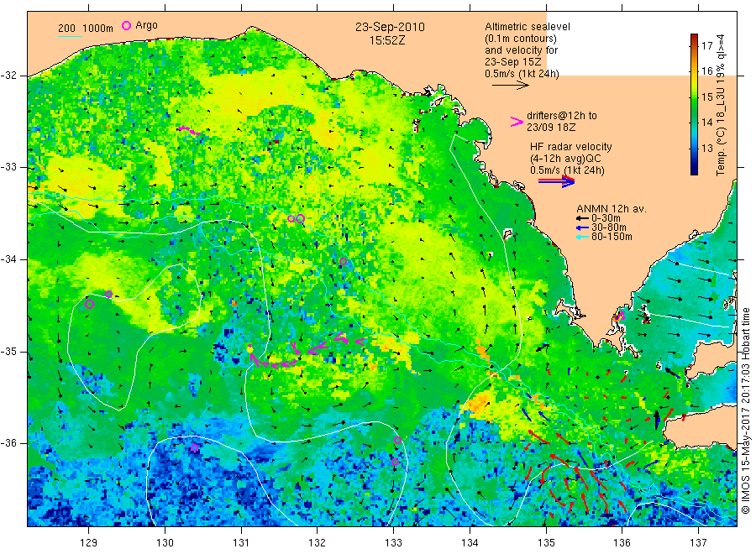This screenshot has width=756, height=554.
Task: Click the '23-Sep 15Z' legend text
Action: coord(513,62)
